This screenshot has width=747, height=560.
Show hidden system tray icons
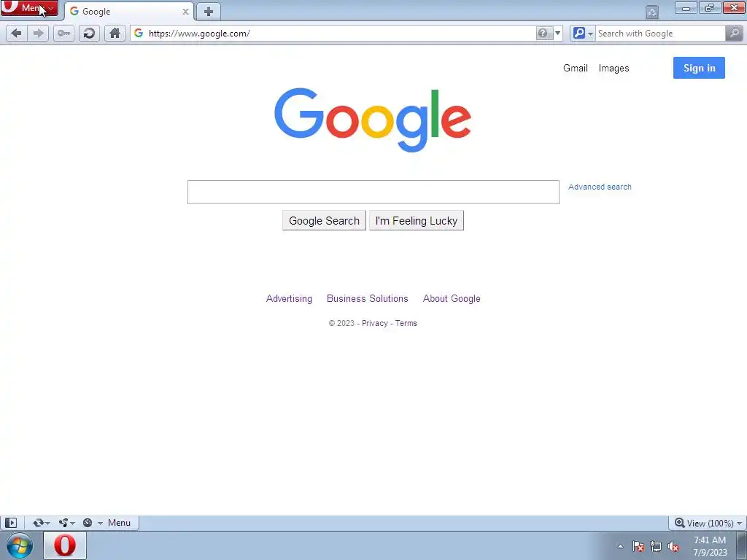click(620, 546)
